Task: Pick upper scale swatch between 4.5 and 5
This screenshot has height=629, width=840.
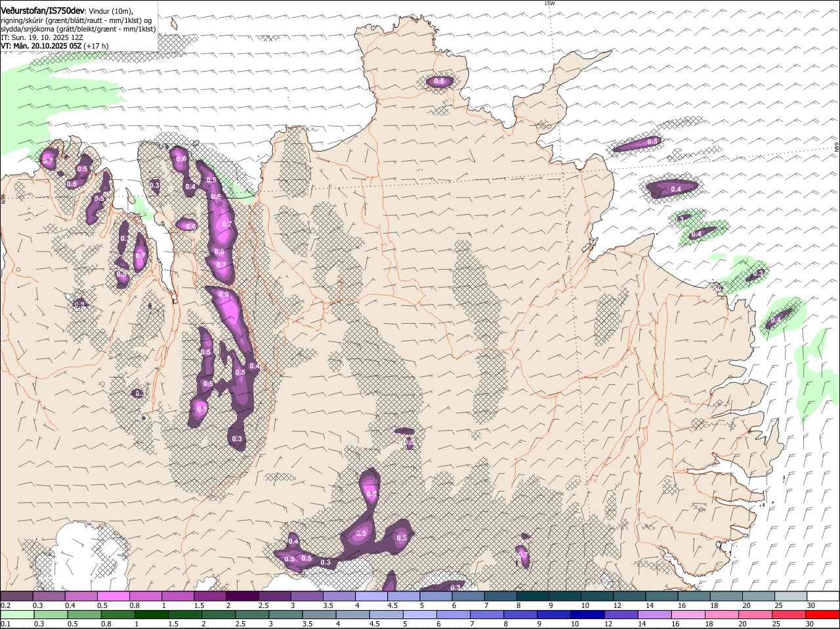Action: click(x=402, y=596)
